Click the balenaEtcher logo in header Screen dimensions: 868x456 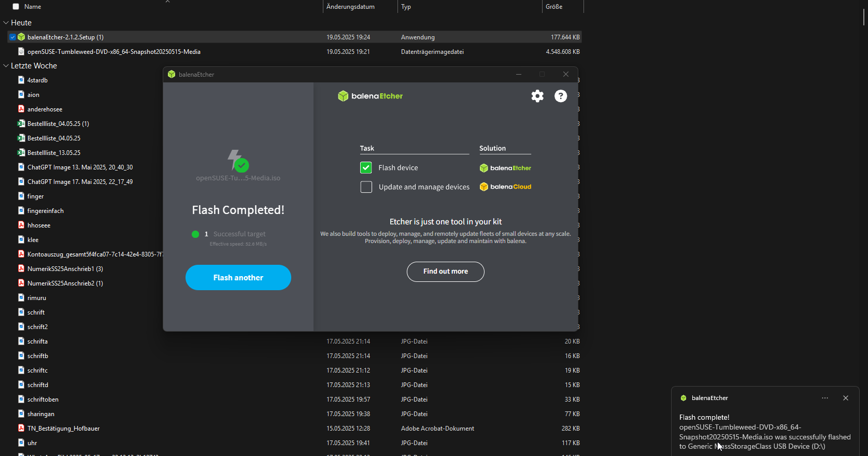[x=371, y=96]
